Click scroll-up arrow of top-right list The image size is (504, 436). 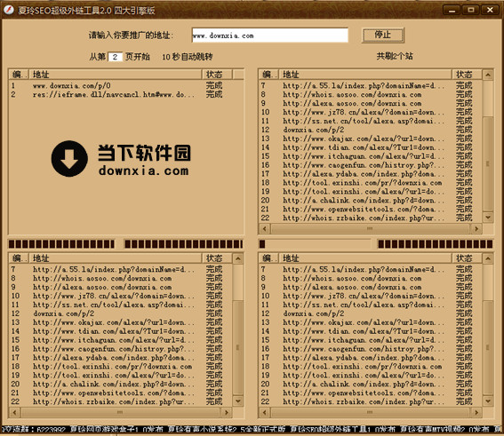coord(488,75)
